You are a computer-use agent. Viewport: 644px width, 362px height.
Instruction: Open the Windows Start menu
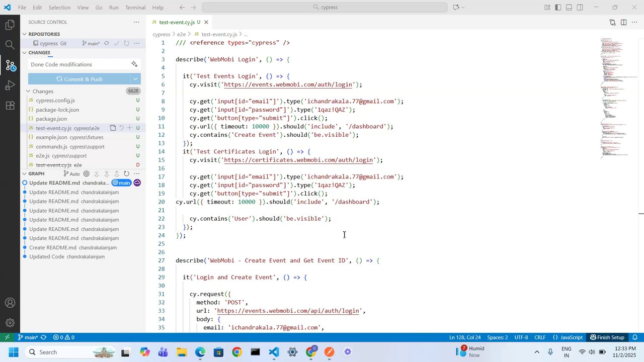(14, 352)
